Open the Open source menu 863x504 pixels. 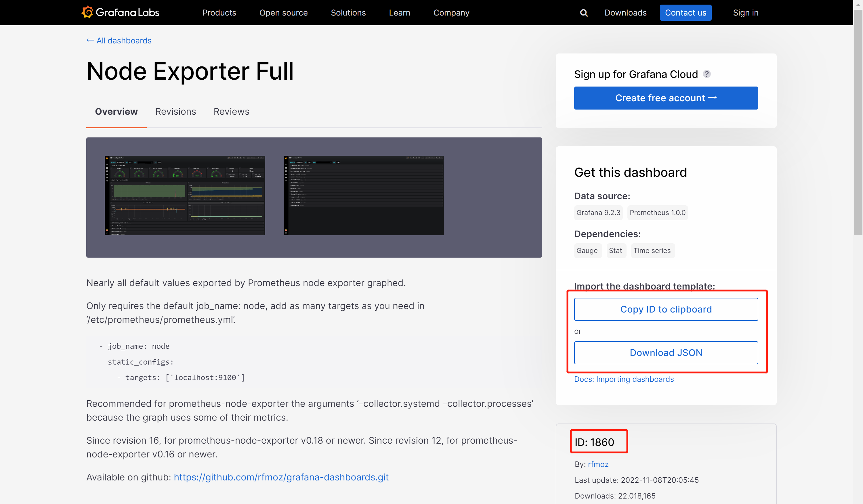tap(283, 13)
